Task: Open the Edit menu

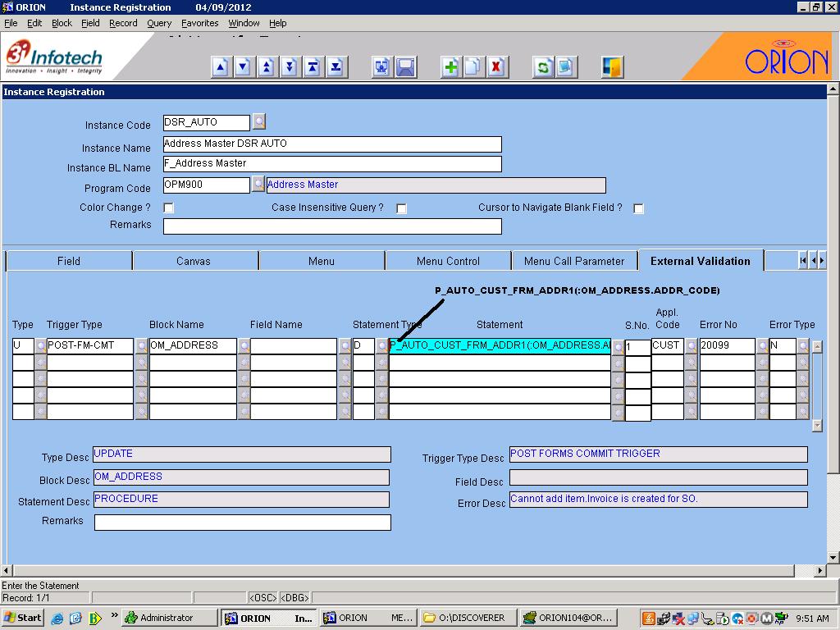Action: coord(34,23)
